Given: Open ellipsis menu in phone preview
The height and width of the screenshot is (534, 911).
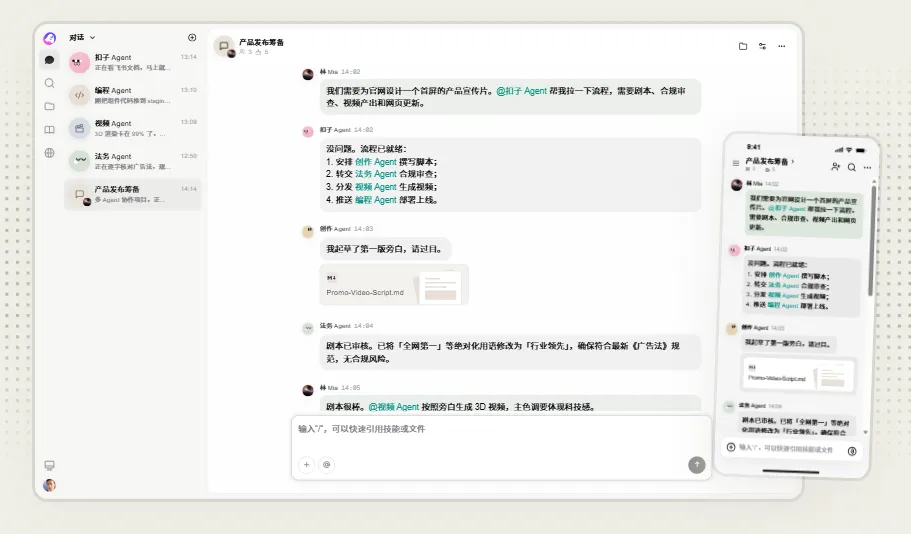Looking at the screenshot, I should 867,167.
